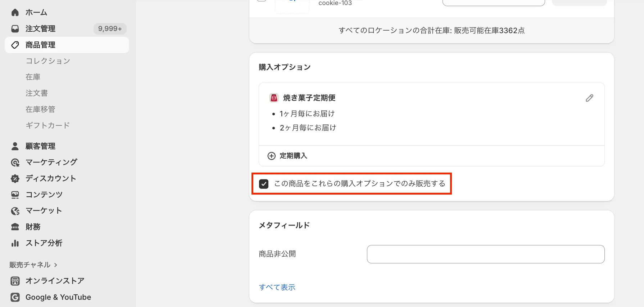Click the 定期購入 add button
Image resolution: width=644 pixels, height=307 pixels.
[293, 156]
